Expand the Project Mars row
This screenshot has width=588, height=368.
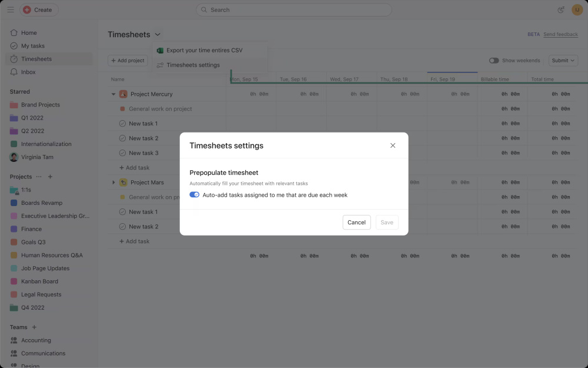coord(113,183)
